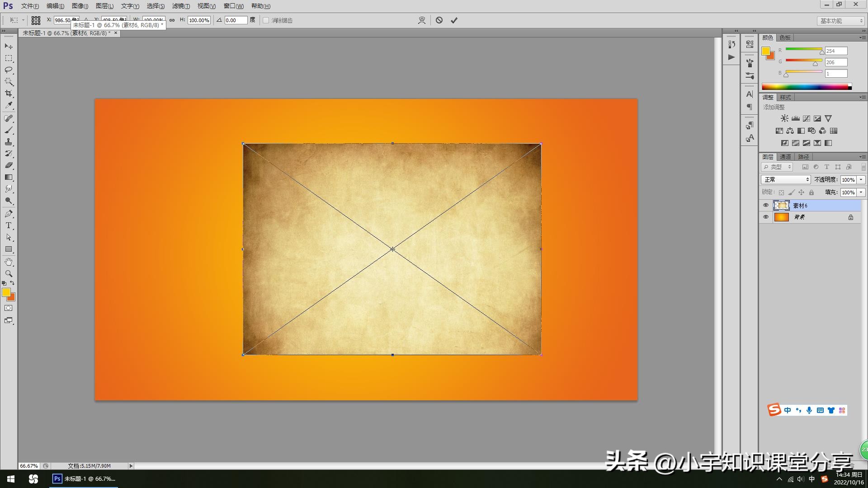The width and height of the screenshot is (868, 488).
Task: Hide the 素材6 layer
Action: click(765, 206)
